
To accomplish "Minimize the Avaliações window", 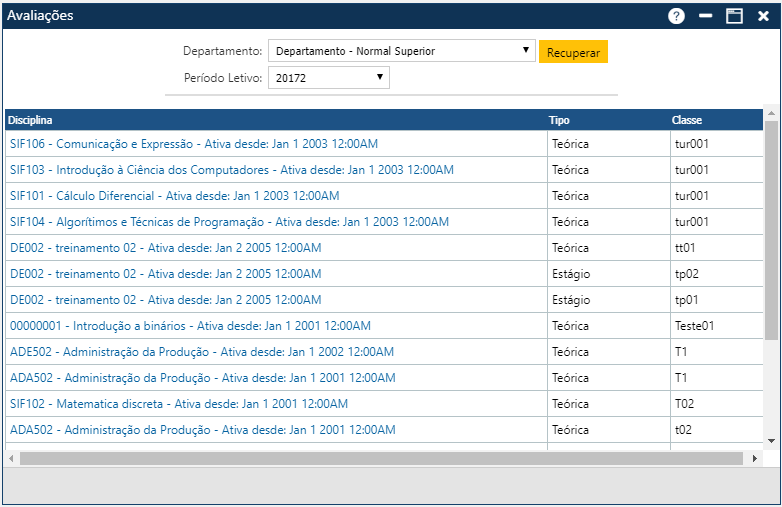I will [x=705, y=16].
